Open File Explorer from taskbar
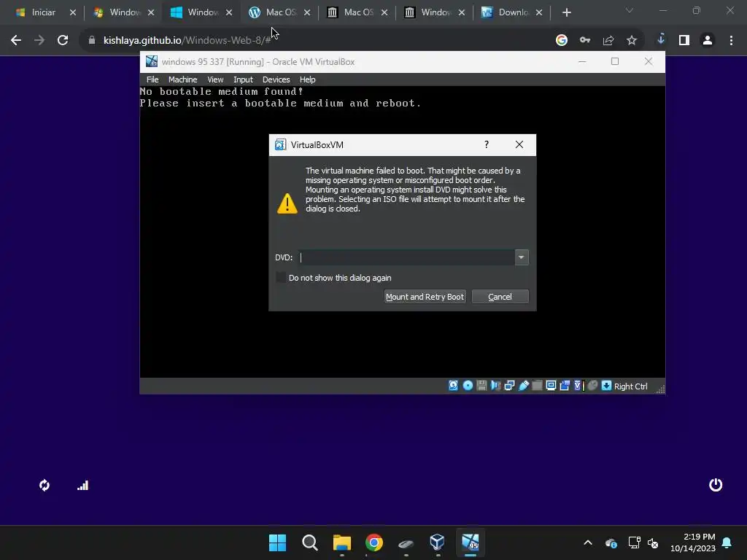747x560 pixels. pyautogui.click(x=341, y=542)
